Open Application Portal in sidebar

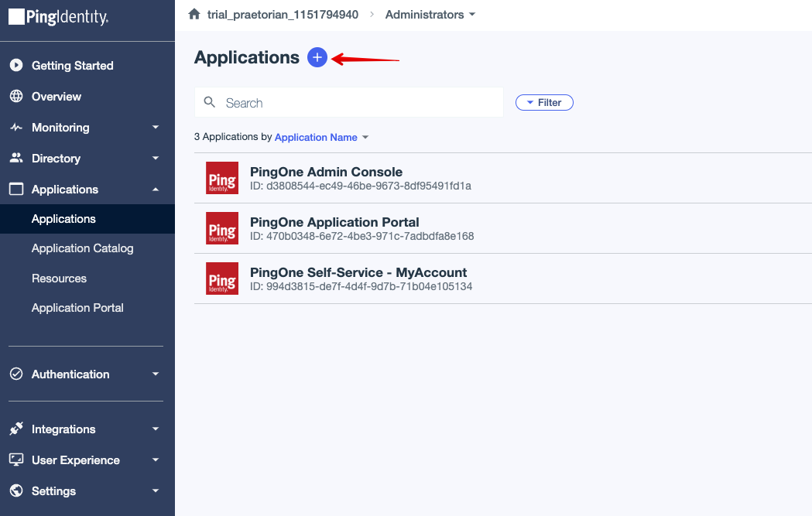(x=77, y=308)
